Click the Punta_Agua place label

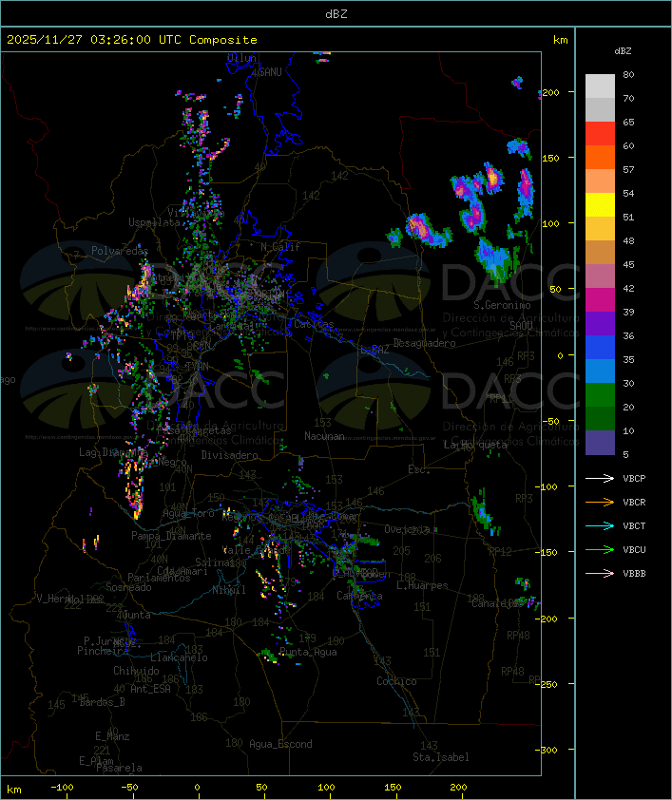click(308, 652)
